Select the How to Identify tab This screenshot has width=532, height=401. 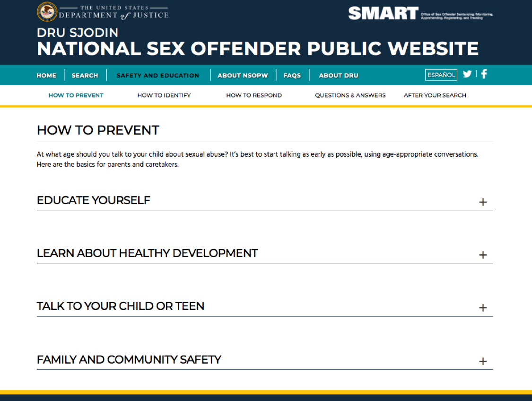point(164,96)
